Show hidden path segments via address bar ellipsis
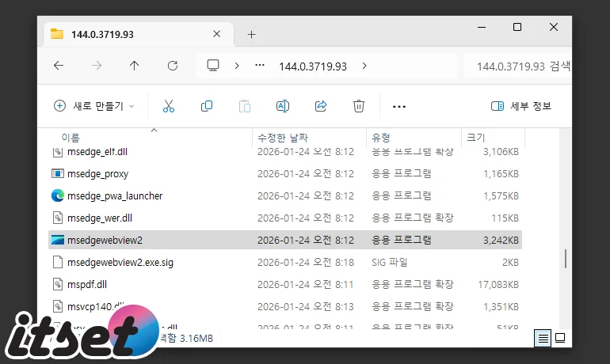610x364 pixels. coord(260,66)
